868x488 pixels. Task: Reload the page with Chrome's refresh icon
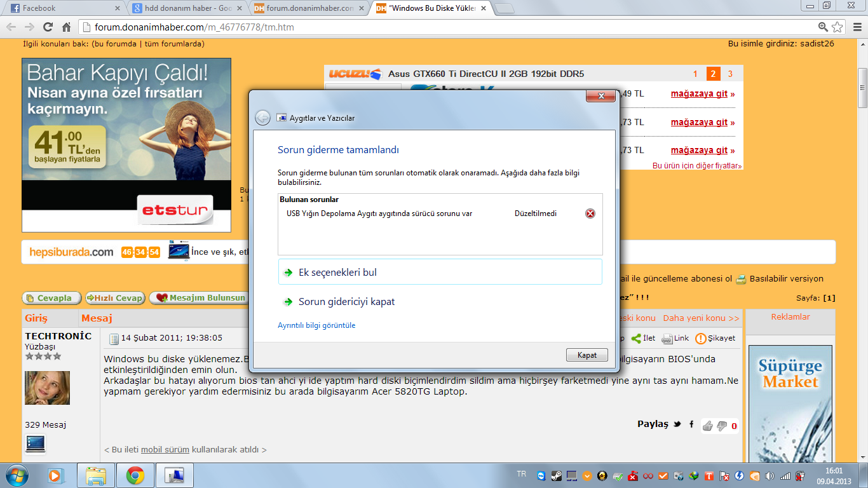pyautogui.click(x=48, y=27)
